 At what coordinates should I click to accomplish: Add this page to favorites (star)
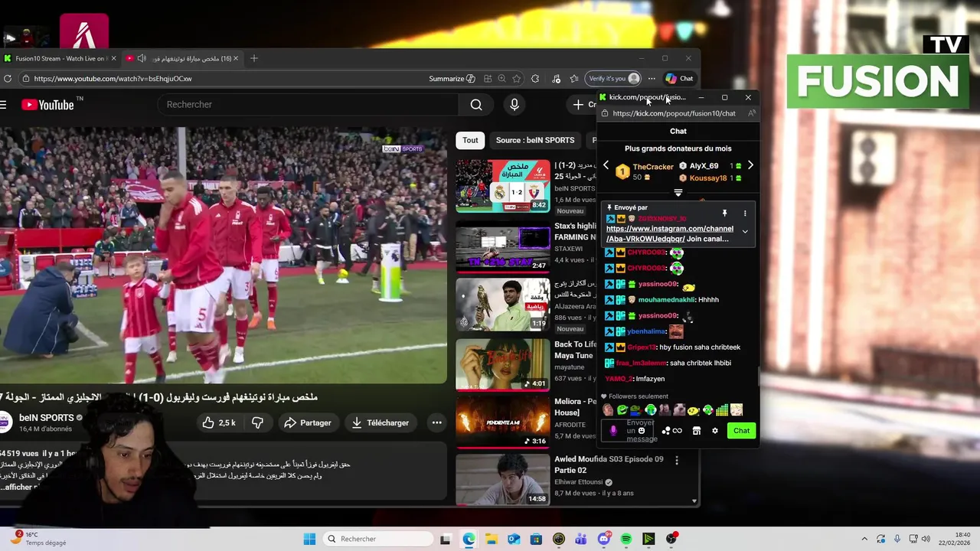[517, 78]
